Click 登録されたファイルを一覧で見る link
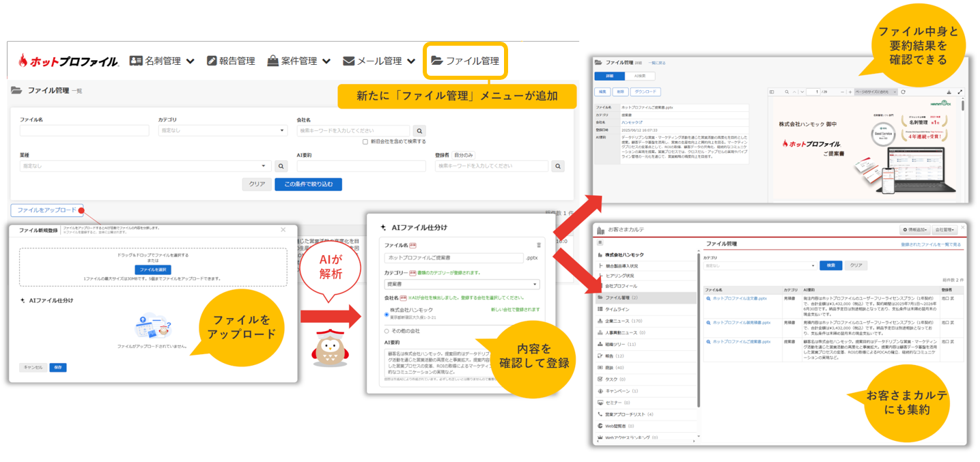The width and height of the screenshot is (980, 462). pos(931,244)
